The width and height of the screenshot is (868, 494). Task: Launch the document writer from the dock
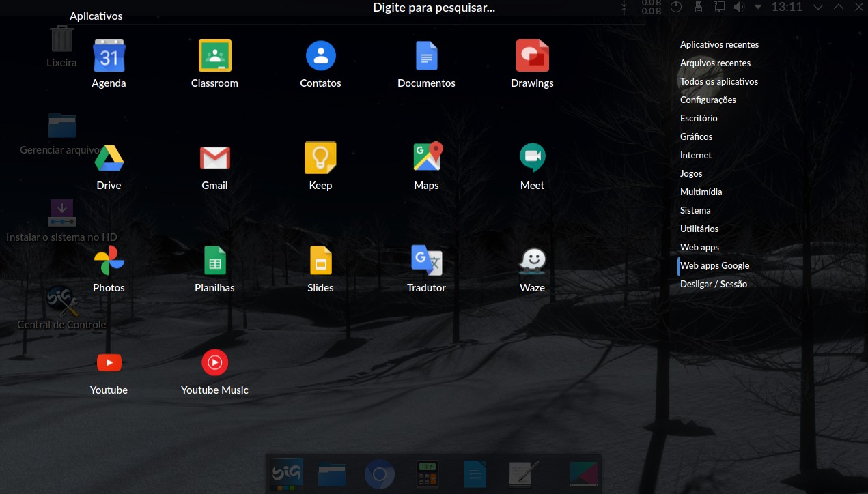(475, 474)
